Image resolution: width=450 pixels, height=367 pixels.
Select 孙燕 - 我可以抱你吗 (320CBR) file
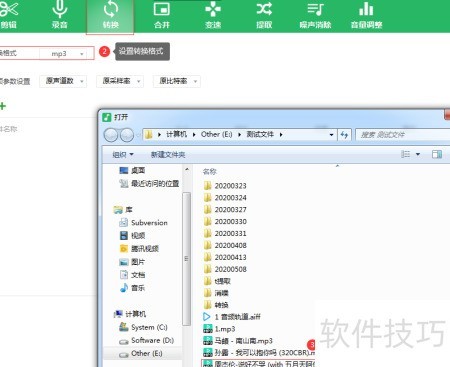tap(259, 353)
